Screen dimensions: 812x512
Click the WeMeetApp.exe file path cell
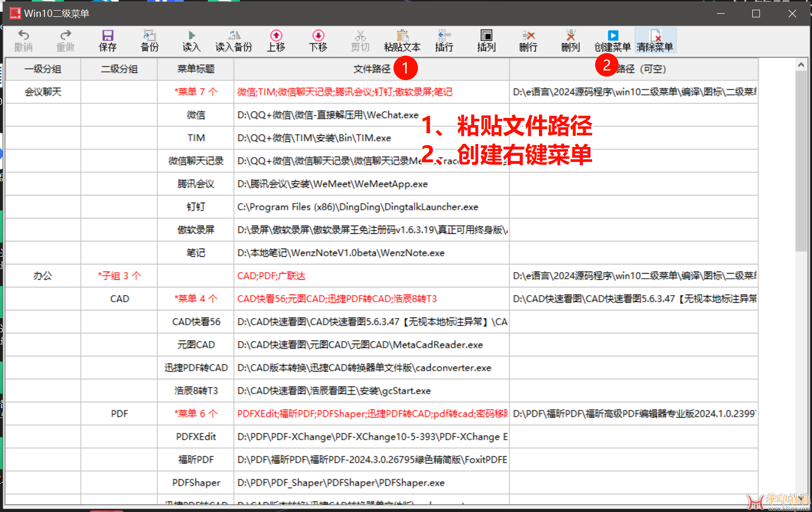[x=372, y=184]
